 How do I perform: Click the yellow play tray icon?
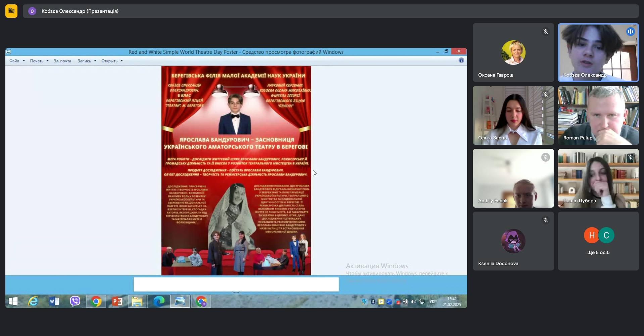[x=381, y=302]
